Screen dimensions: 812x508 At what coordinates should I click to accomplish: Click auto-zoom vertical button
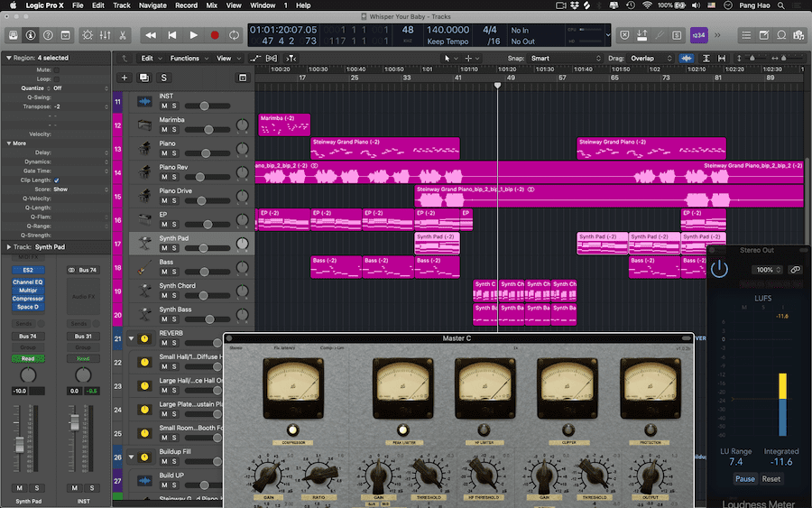706,59
